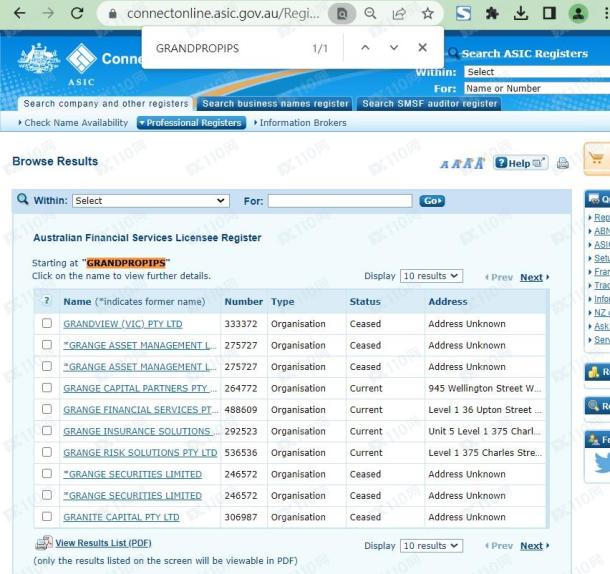Open the find-in-page toolbar icon
The width and height of the screenshot is (610, 574).
(342, 14)
